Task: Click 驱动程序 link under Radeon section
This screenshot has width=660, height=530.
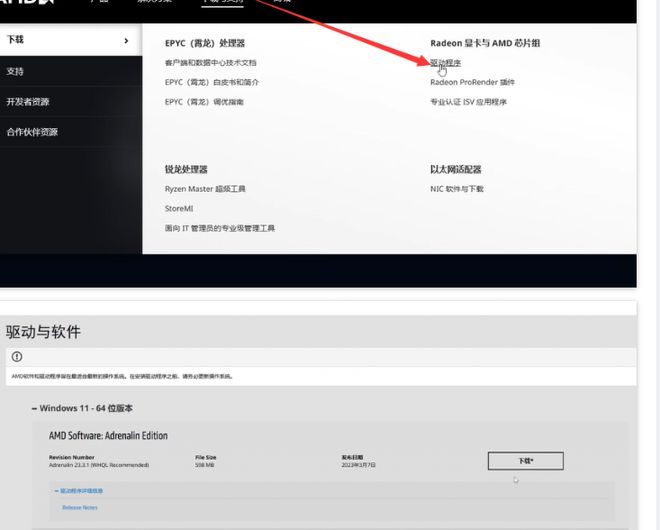Action: tap(445, 63)
